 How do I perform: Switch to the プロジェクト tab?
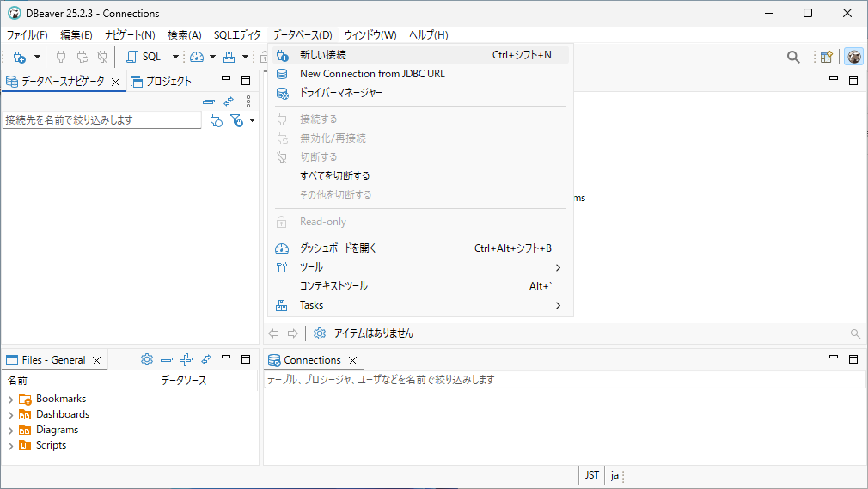coord(161,82)
